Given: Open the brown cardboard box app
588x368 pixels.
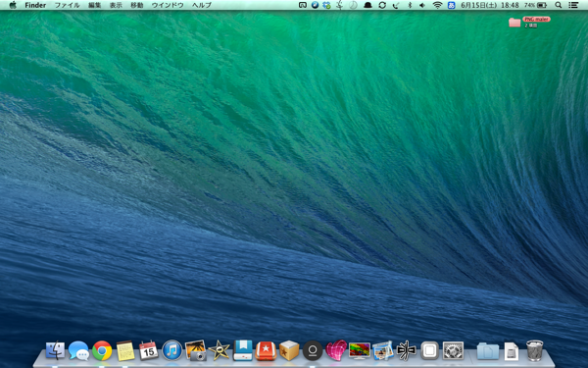Looking at the screenshot, I should click(289, 350).
